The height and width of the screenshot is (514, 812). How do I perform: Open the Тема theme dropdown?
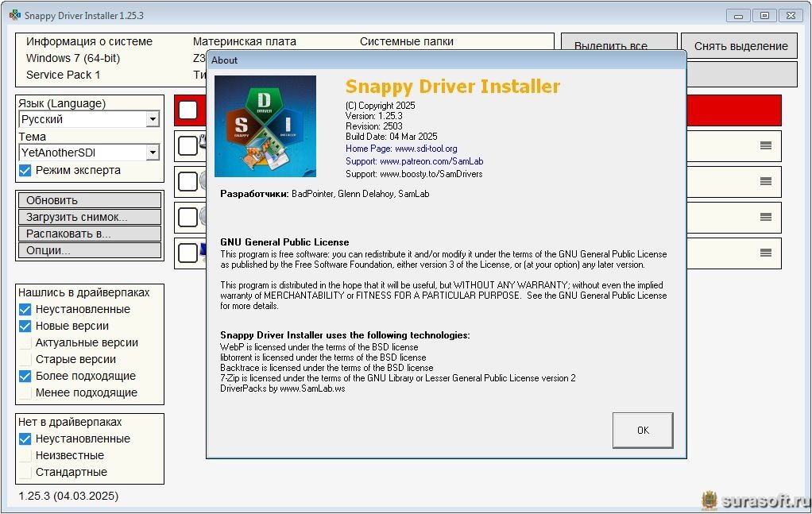pyautogui.click(x=152, y=153)
